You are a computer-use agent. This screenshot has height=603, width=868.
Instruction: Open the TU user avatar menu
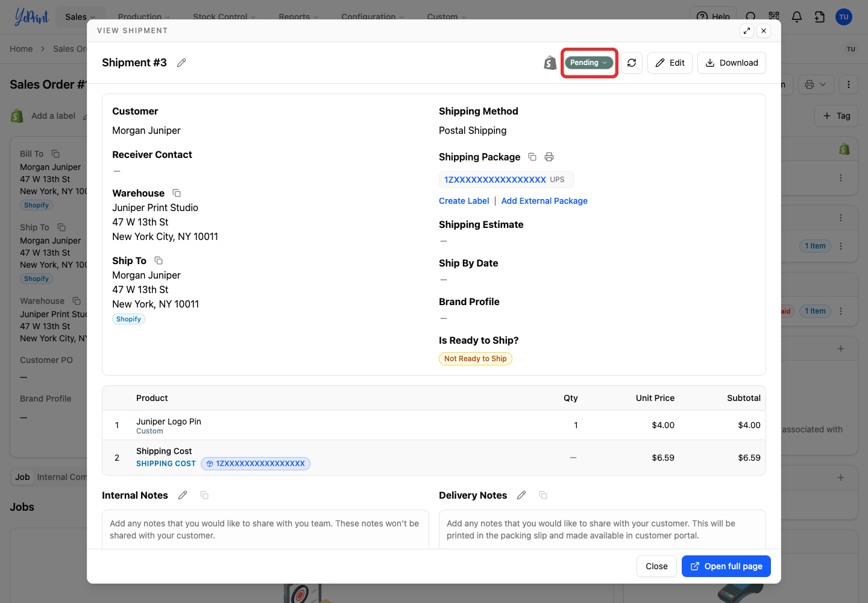pyautogui.click(x=844, y=17)
